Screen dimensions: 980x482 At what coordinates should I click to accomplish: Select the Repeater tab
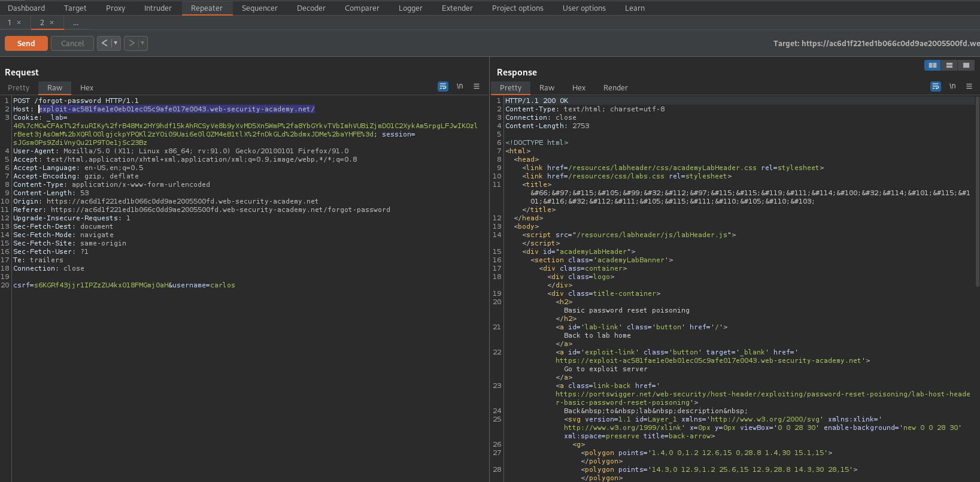[207, 8]
